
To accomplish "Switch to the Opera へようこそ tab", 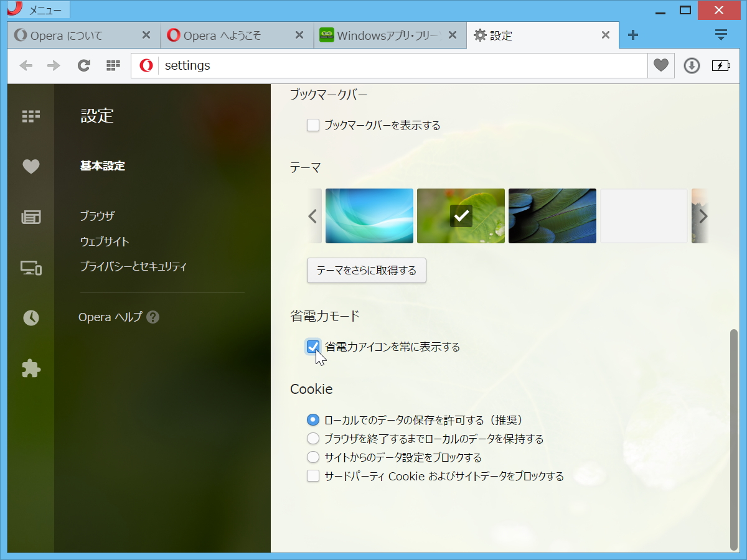I will (230, 35).
